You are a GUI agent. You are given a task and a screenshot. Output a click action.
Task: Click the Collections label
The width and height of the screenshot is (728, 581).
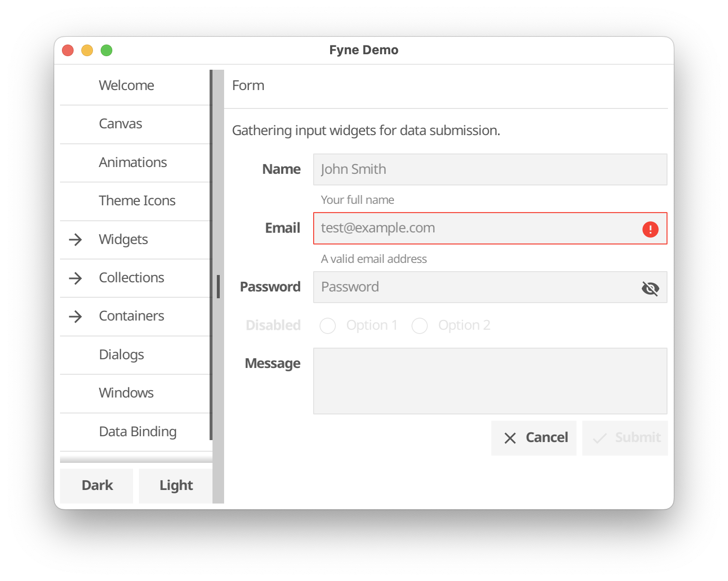coord(132,278)
